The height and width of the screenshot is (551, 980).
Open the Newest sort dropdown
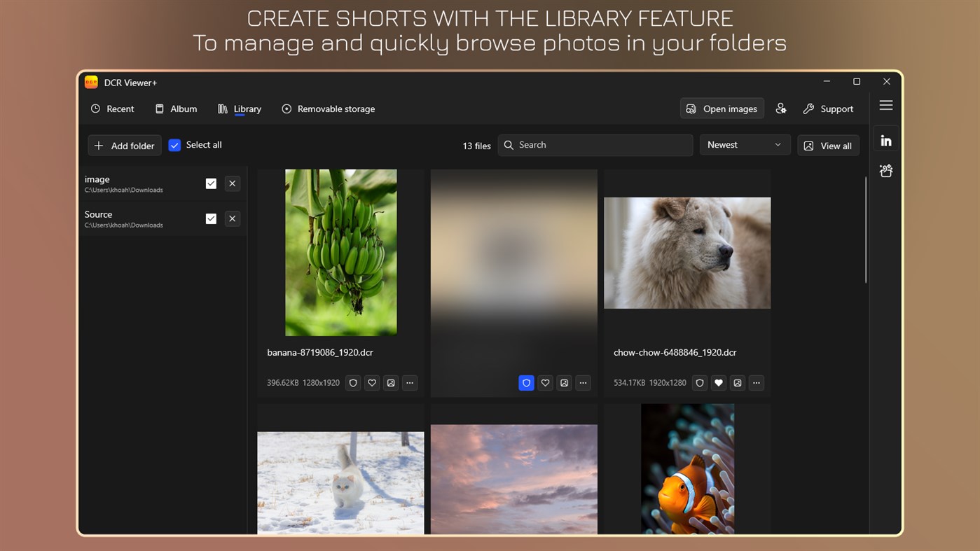(x=745, y=145)
